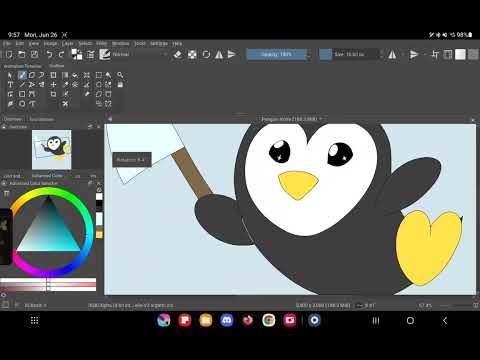Screen dimensions: 480x360
Task: Undo the last action
Action: (x=49, y=54)
